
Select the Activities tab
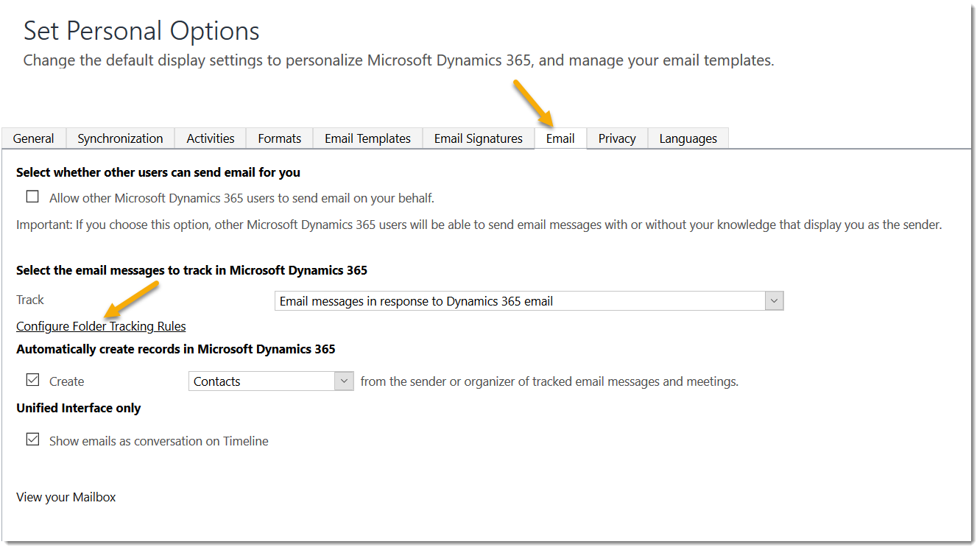click(211, 138)
